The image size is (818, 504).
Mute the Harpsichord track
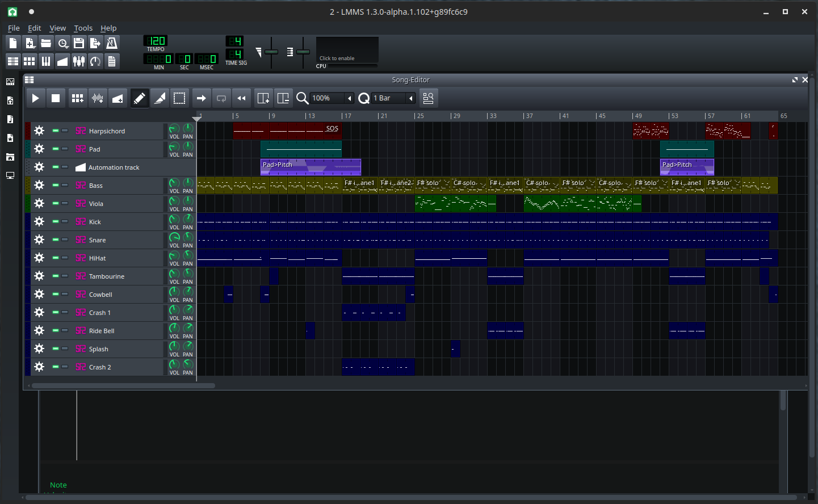pos(56,131)
